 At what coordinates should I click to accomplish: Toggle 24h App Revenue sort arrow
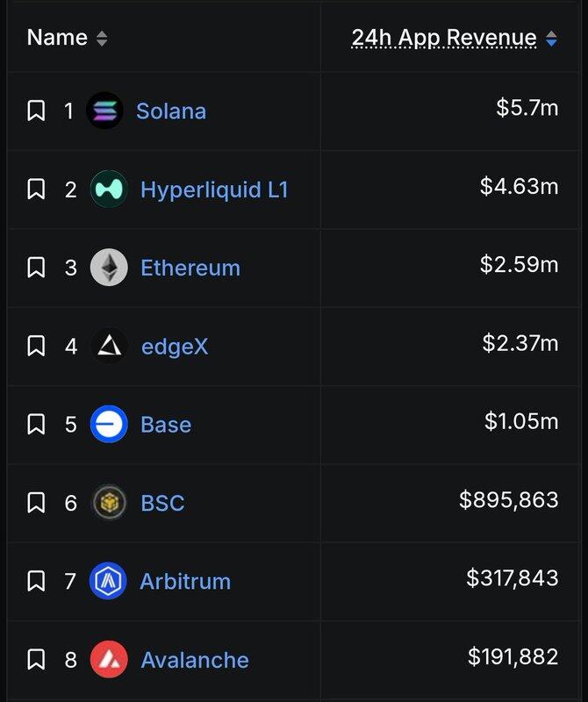click(x=551, y=39)
